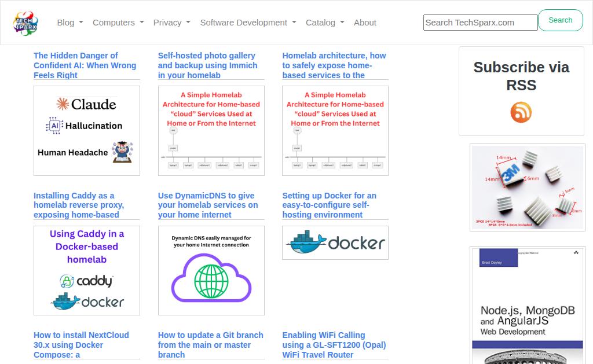Image resolution: width=593 pixels, height=364 pixels.
Task: Click the 3M heatsink product image
Action: point(527,187)
